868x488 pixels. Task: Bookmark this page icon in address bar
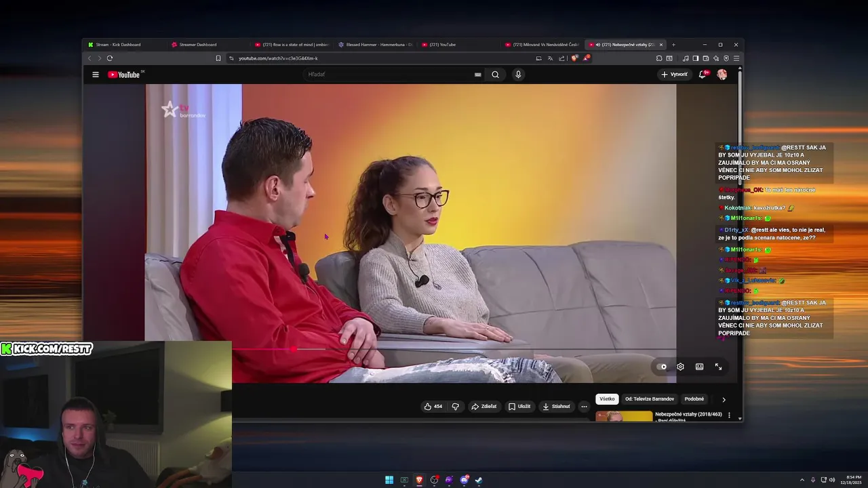218,58
